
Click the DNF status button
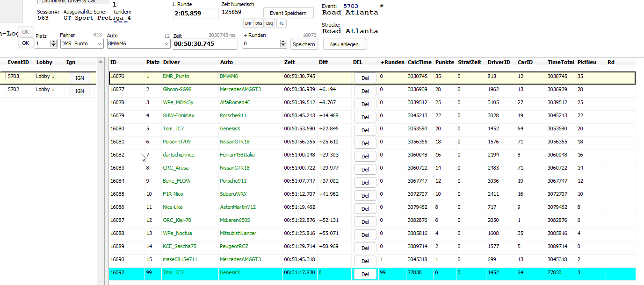coord(248,23)
